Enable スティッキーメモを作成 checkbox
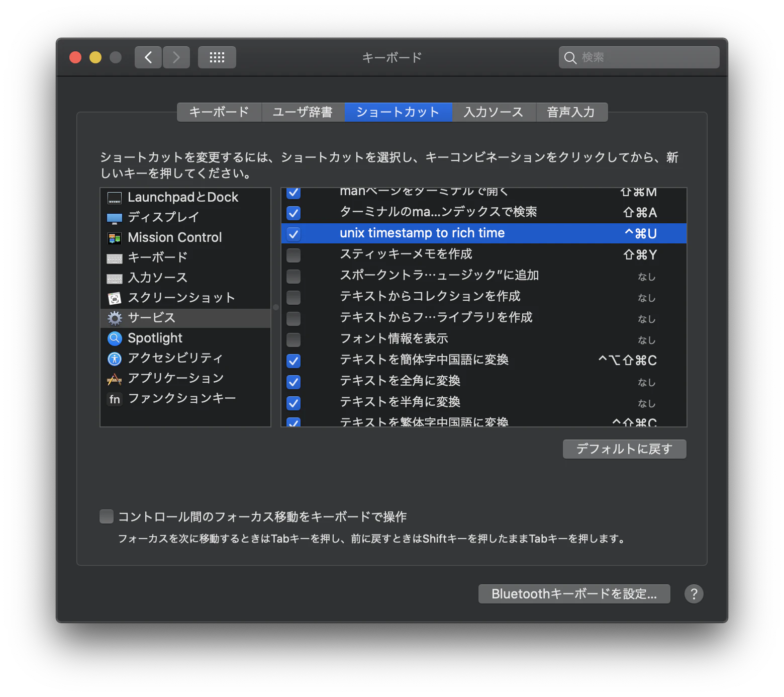 pyautogui.click(x=293, y=255)
